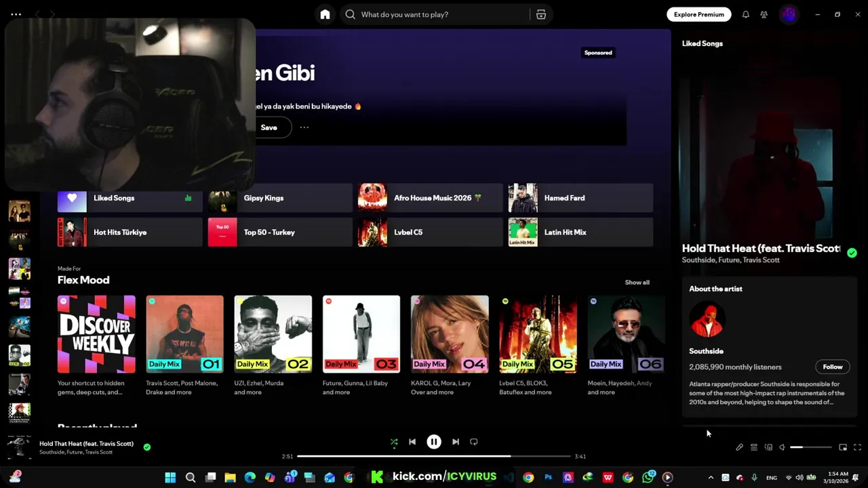This screenshot has height=488, width=868.
Task: Enter full screen player mode
Action: point(857,447)
